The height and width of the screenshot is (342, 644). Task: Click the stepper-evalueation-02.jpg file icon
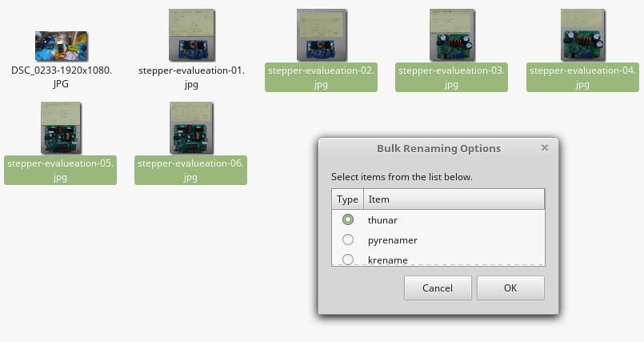(321, 35)
